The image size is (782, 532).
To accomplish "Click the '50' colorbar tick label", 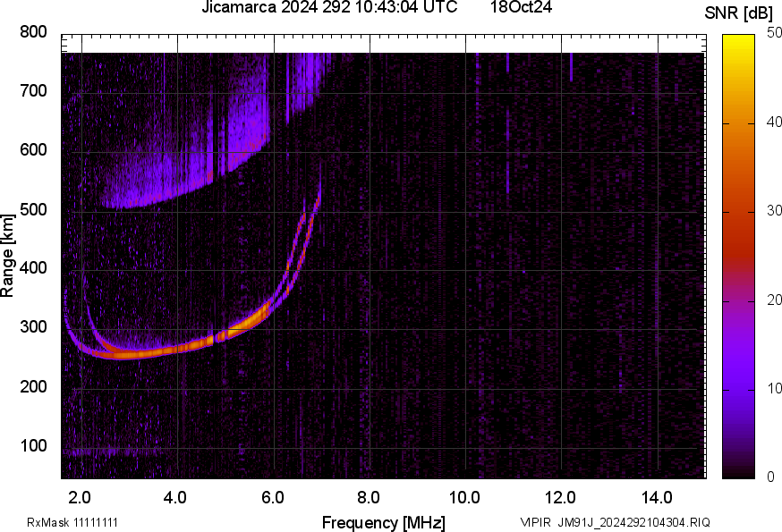I will [x=774, y=33].
